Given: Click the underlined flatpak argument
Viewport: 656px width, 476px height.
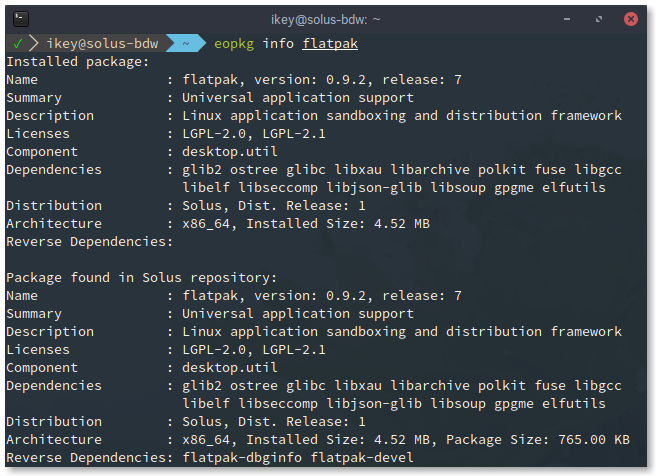Looking at the screenshot, I should tap(330, 44).
